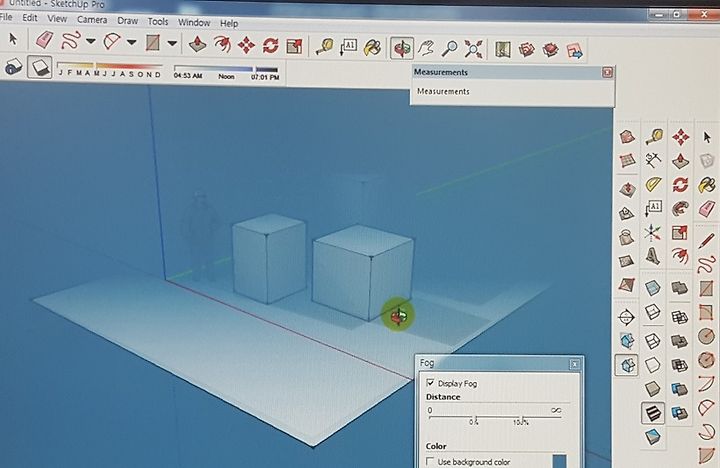Select the Pie arc tool
The width and height of the screenshot is (720, 468).
[x=708, y=456]
